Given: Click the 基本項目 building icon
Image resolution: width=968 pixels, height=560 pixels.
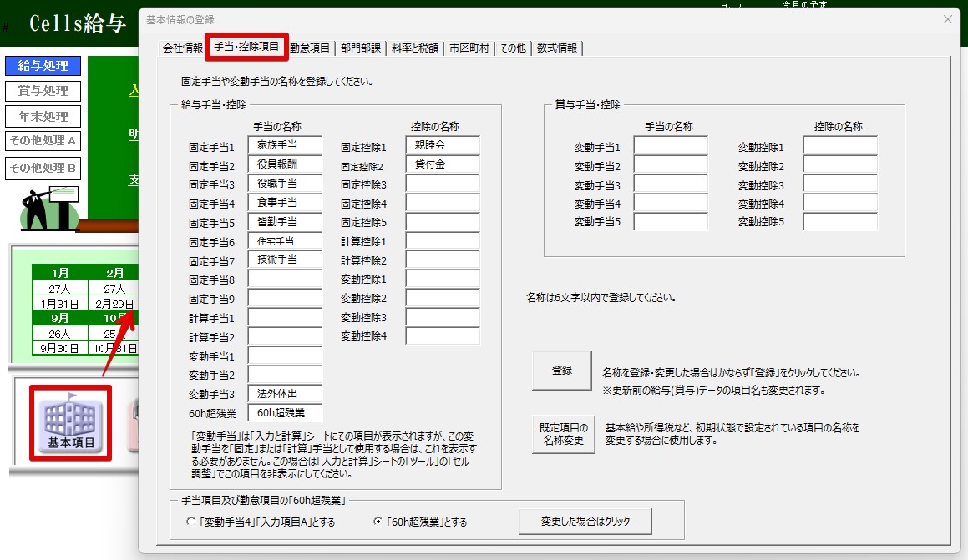Looking at the screenshot, I should point(70,422).
